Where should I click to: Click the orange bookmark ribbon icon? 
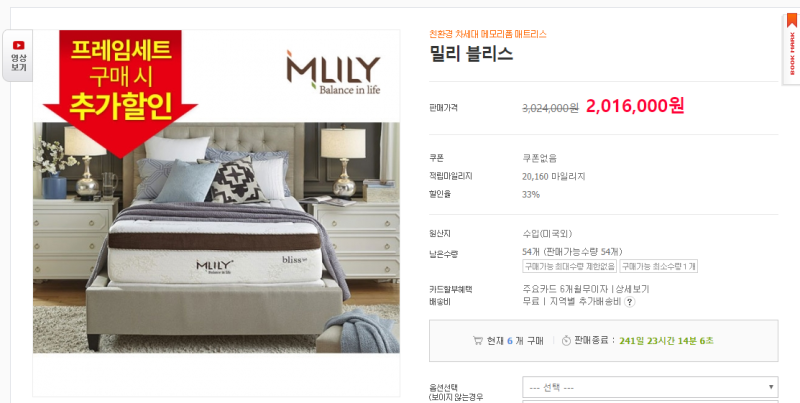pos(791,20)
